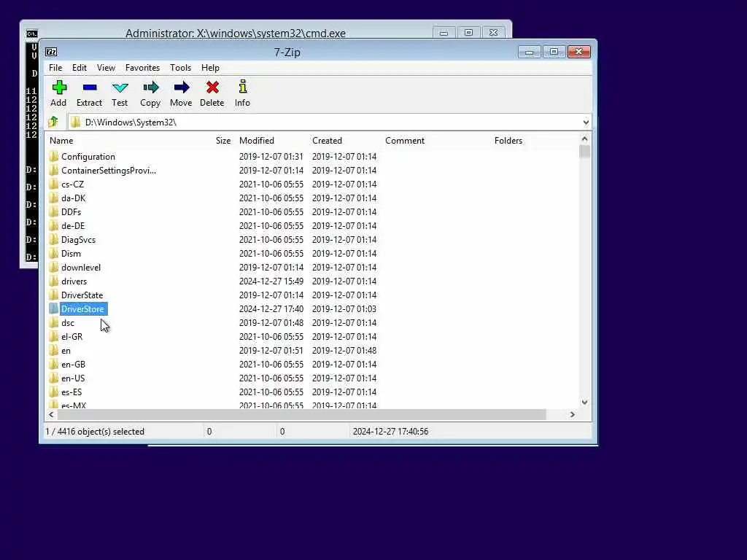Click the Configuration modified date 2019-12-07 01:31

coord(271,156)
